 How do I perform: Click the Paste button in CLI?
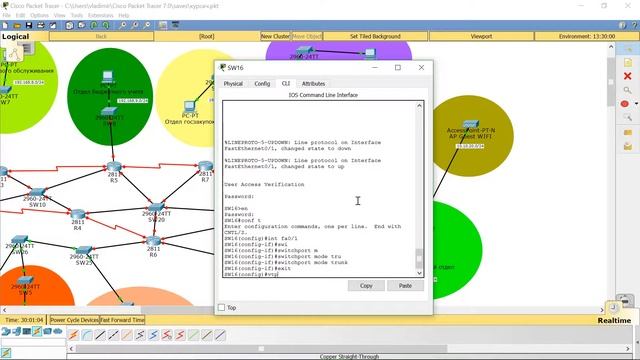pyautogui.click(x=405, y=286)
